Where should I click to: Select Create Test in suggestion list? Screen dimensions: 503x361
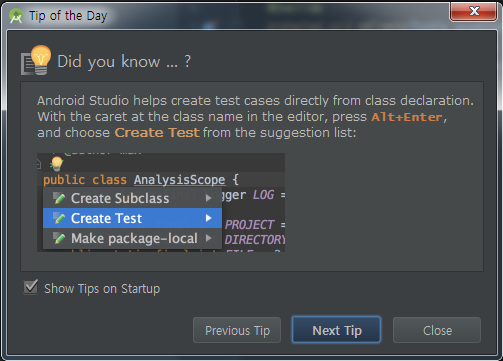click(132, 218)
